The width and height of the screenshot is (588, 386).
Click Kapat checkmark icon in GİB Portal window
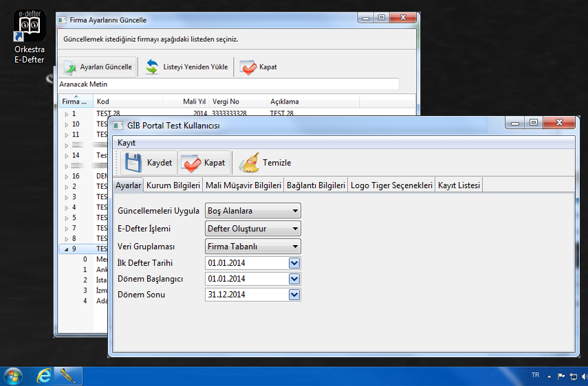tap(190, 163)
